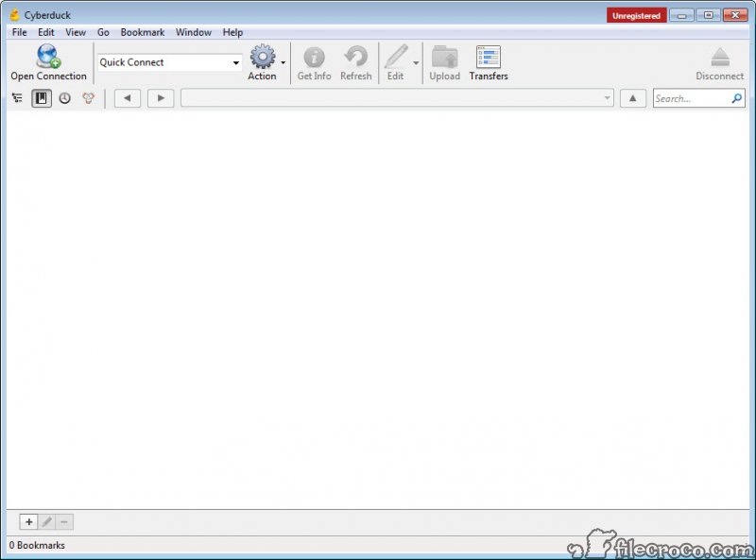Click the Upload folder icon
This screenshot has width=756, height=560.
click(444, 57)
